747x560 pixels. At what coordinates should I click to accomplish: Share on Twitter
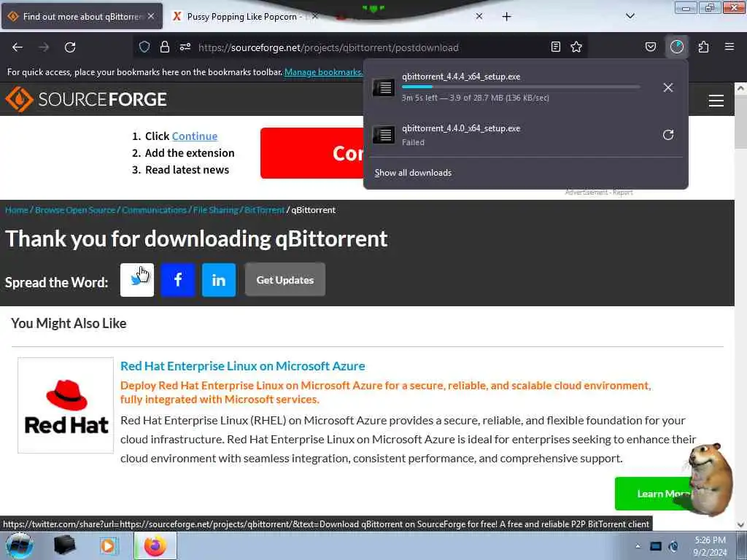(x=137, y=280)
